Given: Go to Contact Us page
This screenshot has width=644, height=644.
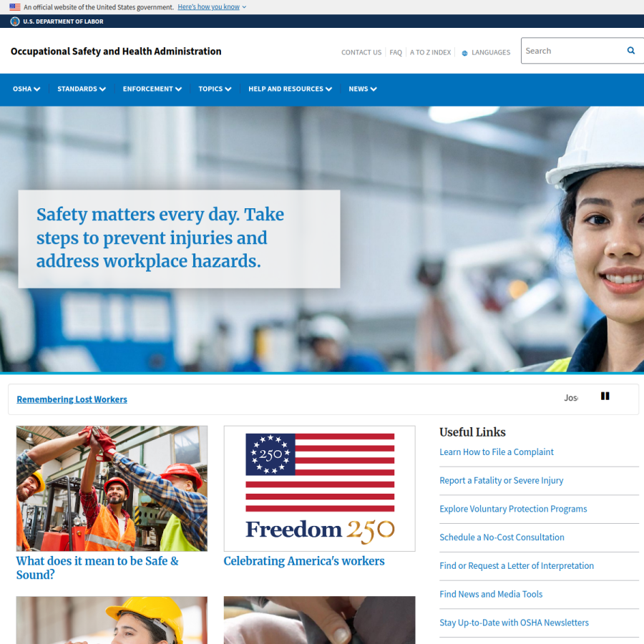Looking at the screenshot, I should tap(361, 52).
